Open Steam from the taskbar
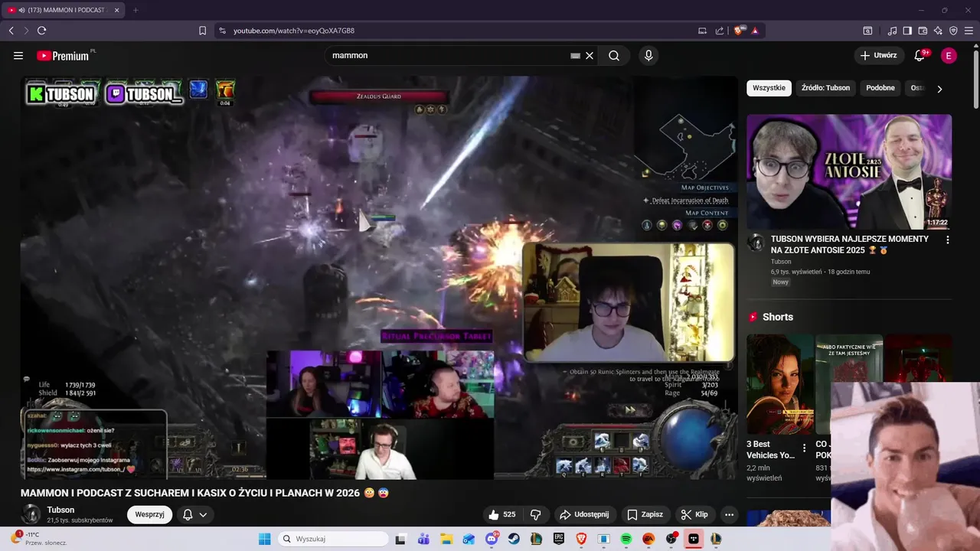The image size is (980, 551). click(x=514, y=539)
